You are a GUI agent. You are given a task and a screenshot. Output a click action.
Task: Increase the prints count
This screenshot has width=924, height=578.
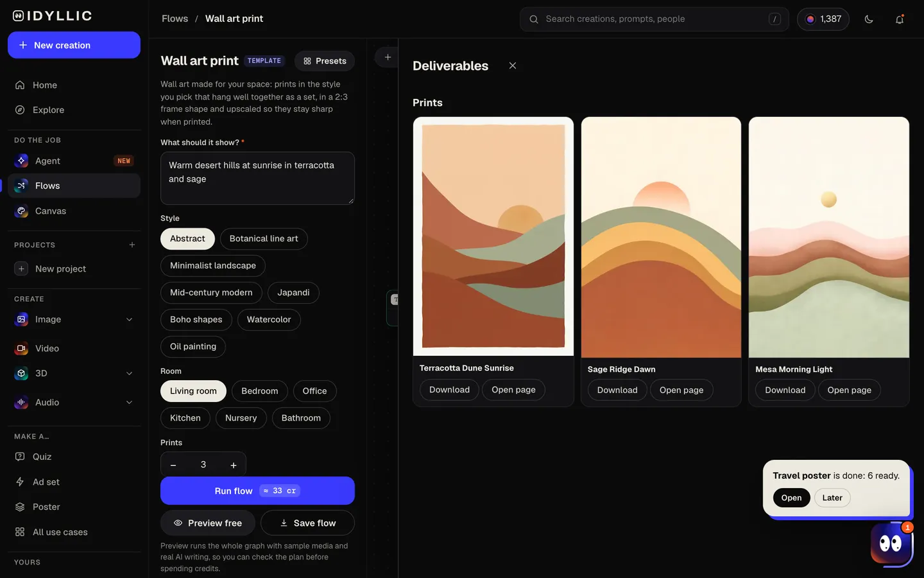tap(234, 465)
